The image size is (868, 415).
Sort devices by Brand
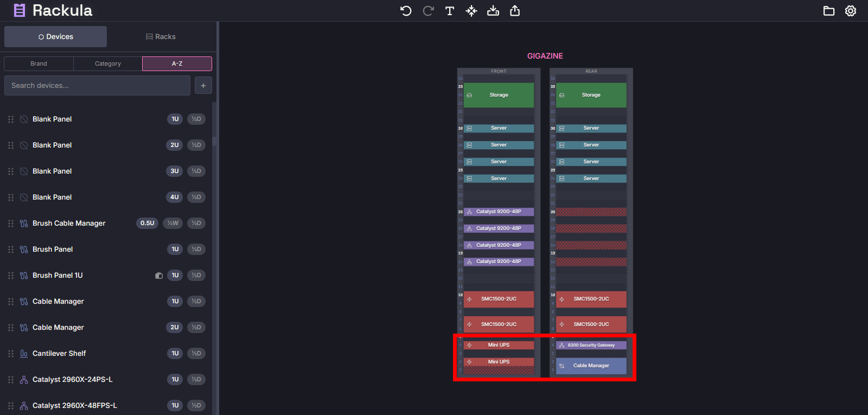39,64
